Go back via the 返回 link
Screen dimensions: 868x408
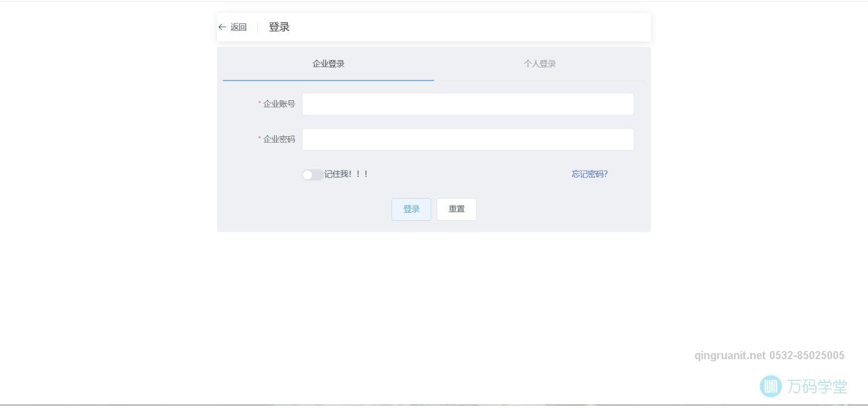(238, 27)
